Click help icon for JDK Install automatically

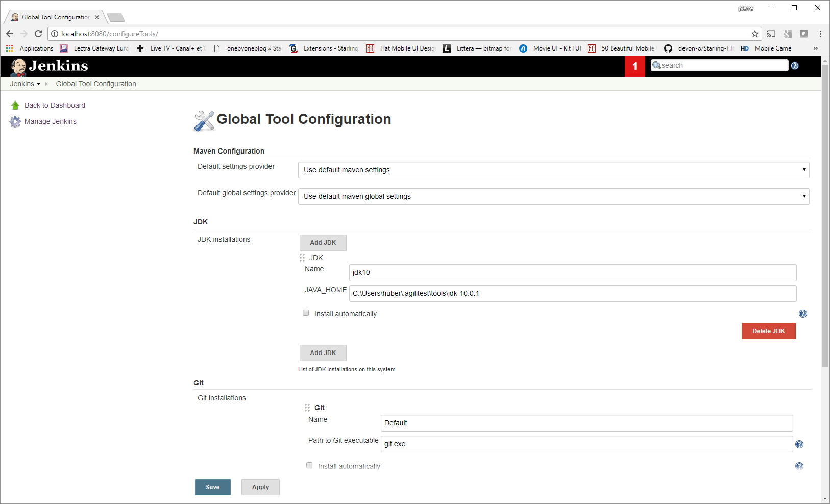pos(803,314)
